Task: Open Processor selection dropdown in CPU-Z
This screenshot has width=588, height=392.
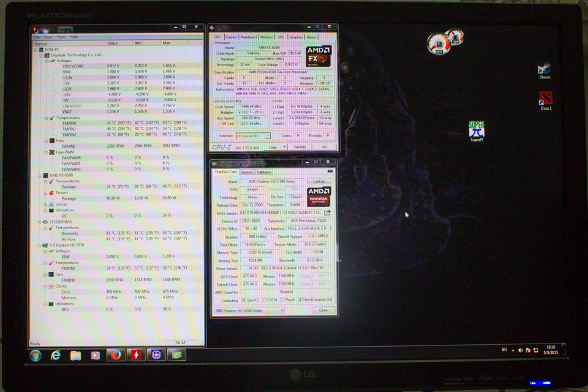Action: 268,136
